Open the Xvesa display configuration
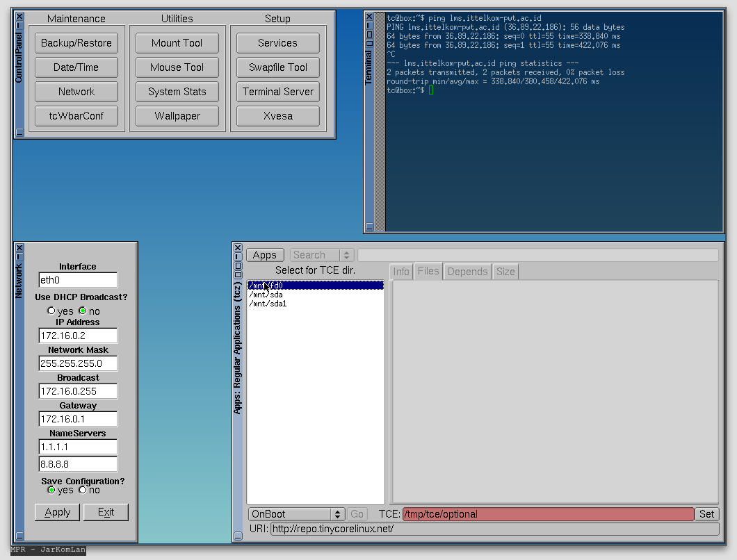737x560 pixels. 277,115
